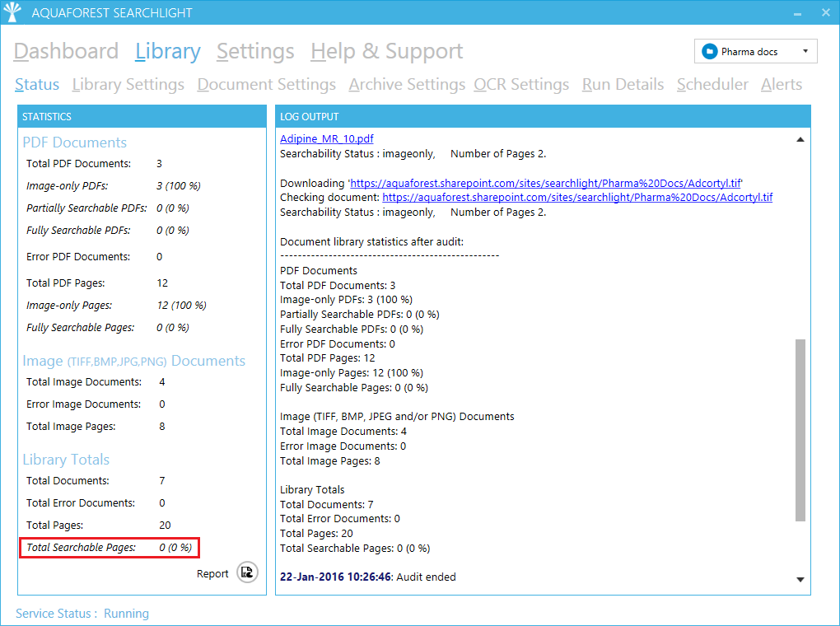Click the Report label
This screenshot has width=840, height=626.
[212, 573]
